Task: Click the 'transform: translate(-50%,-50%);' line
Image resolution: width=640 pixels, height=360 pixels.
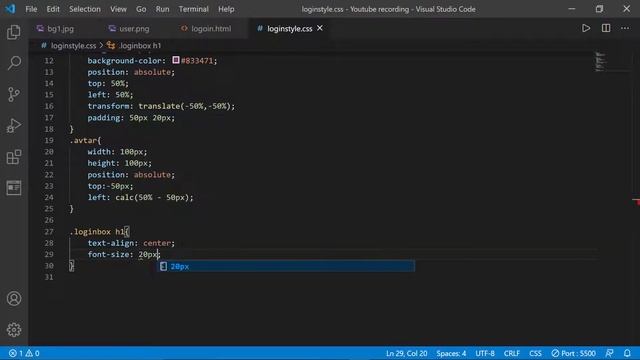Action: (x=161, y=106)
